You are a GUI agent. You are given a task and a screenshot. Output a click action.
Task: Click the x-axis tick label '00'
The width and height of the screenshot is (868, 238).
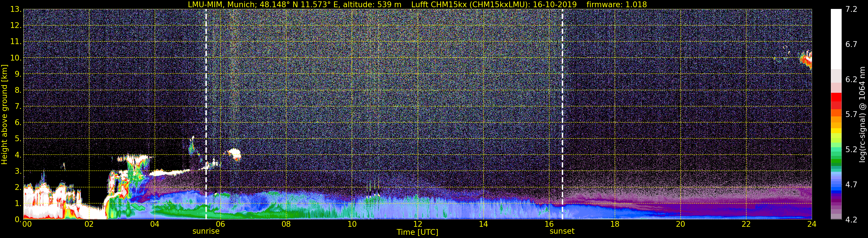click(27, 224)
